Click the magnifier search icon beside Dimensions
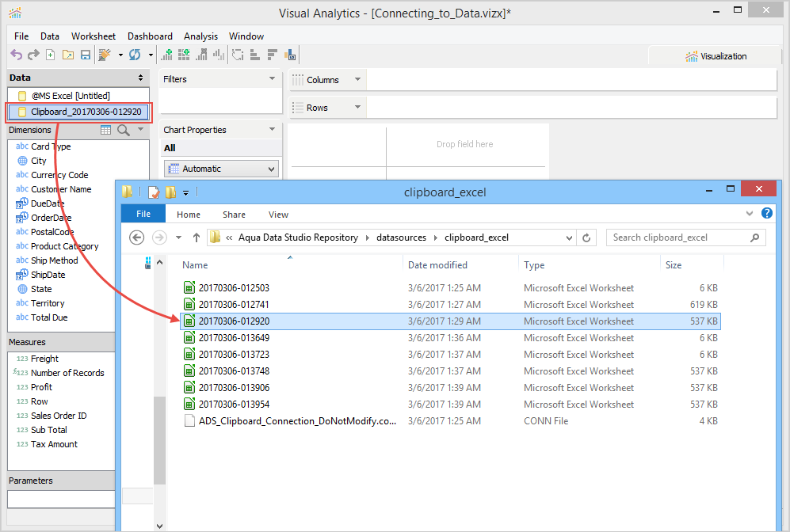Screen dimensions: 790x532 pos(124,130)
